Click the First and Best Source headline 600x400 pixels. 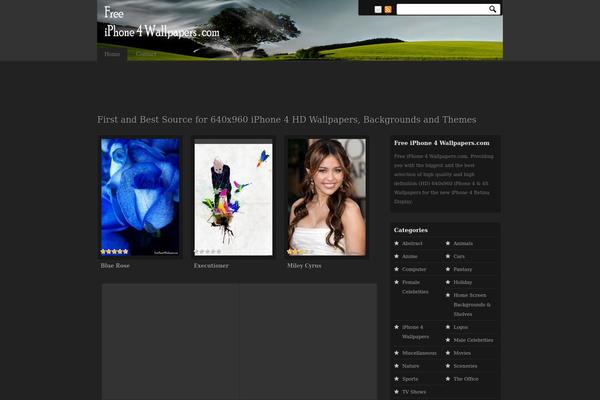[287, 119]
